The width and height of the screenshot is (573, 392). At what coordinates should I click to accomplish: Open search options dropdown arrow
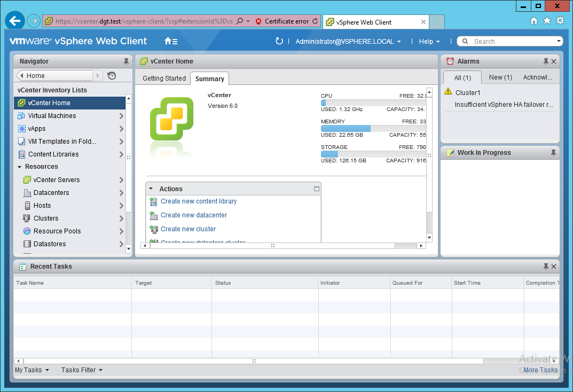pos(559,41)
